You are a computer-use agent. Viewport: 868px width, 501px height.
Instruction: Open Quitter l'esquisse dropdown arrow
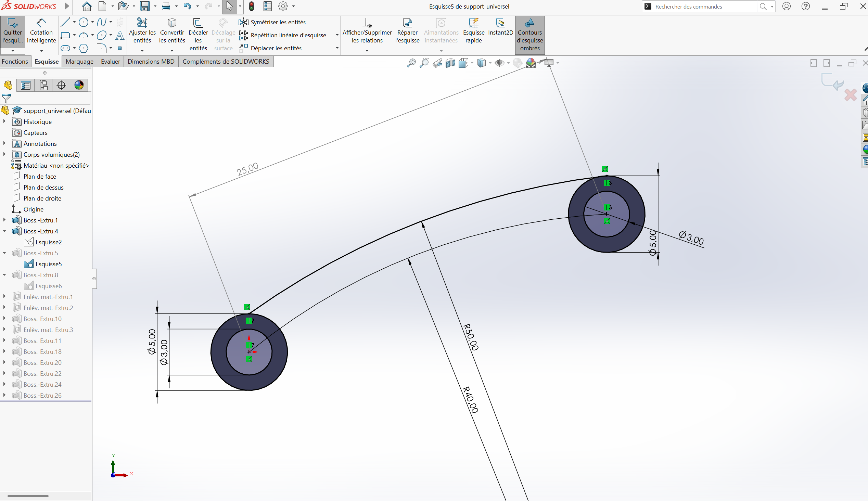point(13,51)
